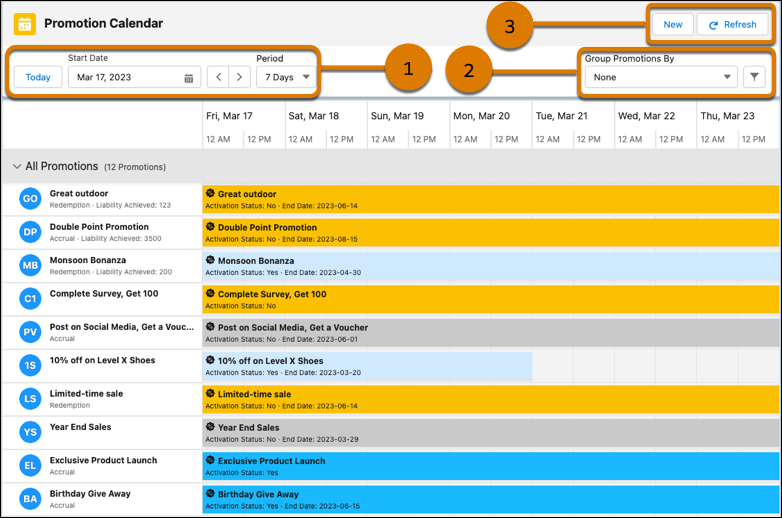Screen dimensions: 782x518
Task: Click the Promotion Calendar header icon
Action: (x=24, y=23)
